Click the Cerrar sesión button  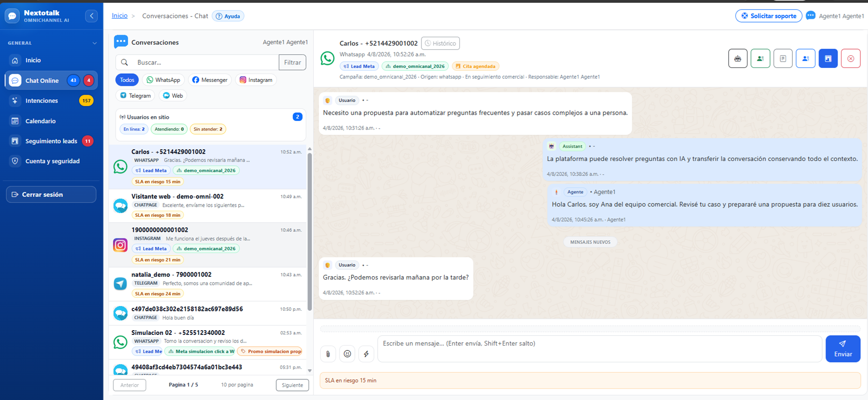[x=51, y=194]
